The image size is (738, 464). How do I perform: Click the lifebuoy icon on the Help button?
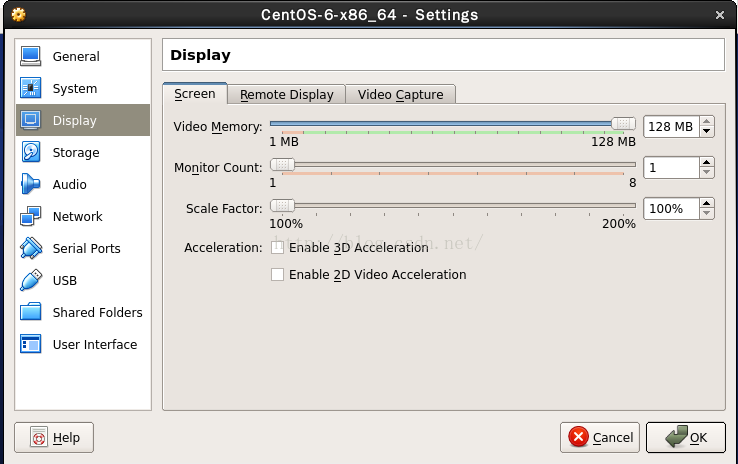(x=39, y=437)
